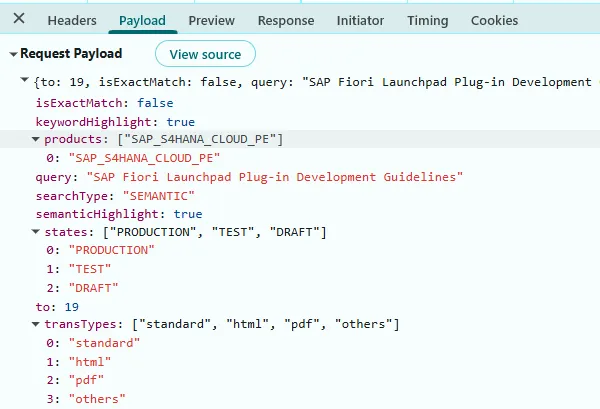Viewport: 600px width, 409px height.
Task: Click the Request Payload heading
Action: pyautogui.click(x=71, y=54)
